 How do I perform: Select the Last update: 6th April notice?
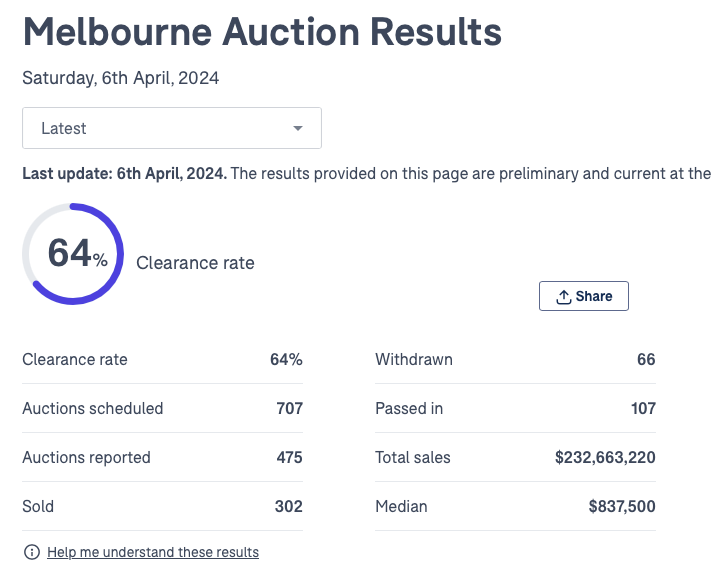coord(125,173)
